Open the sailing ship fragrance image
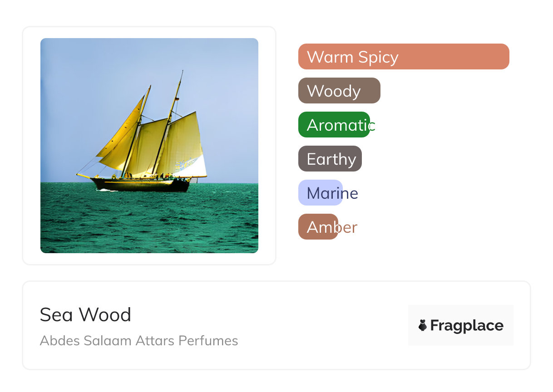Image resolution: width=553 pixels, height=392 pixels. [149, 145]
